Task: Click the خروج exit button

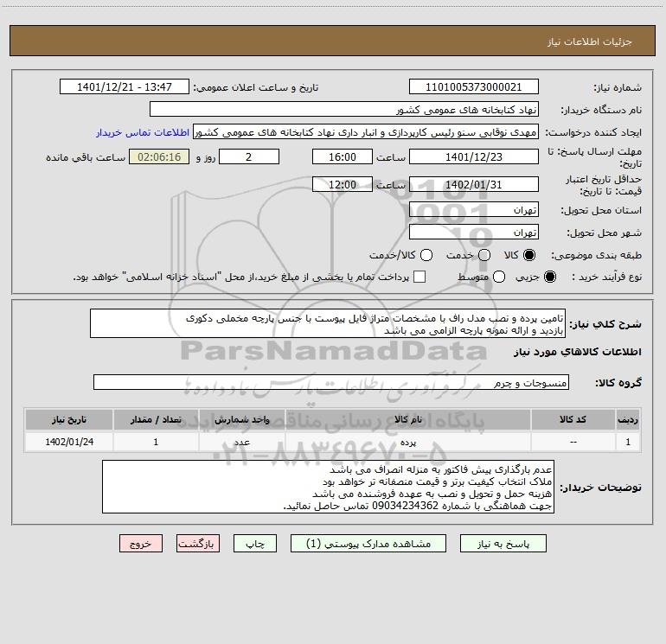Action: [x=141, y=544]
